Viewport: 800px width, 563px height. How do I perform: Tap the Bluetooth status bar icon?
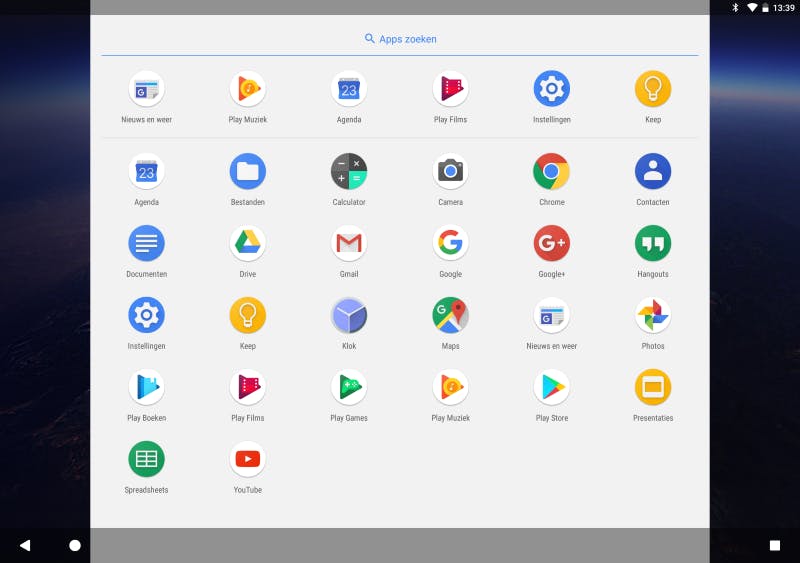735,7
